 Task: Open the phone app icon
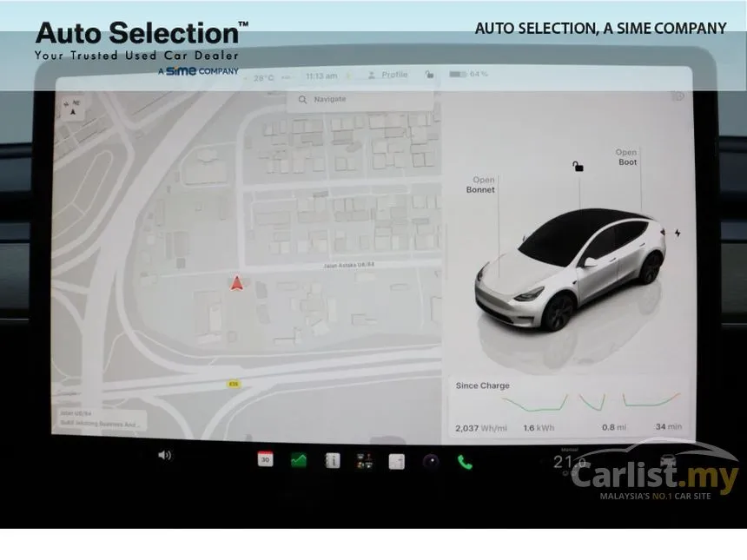click(465, 462)
